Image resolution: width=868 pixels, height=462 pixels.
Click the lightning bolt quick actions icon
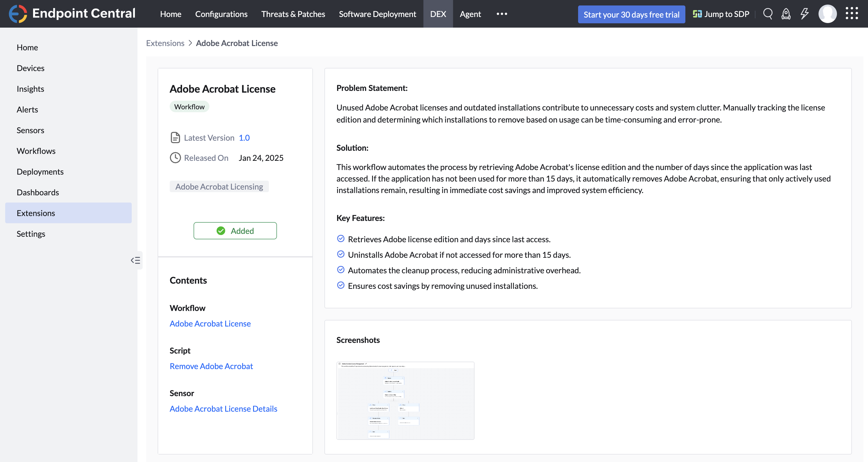804,14
